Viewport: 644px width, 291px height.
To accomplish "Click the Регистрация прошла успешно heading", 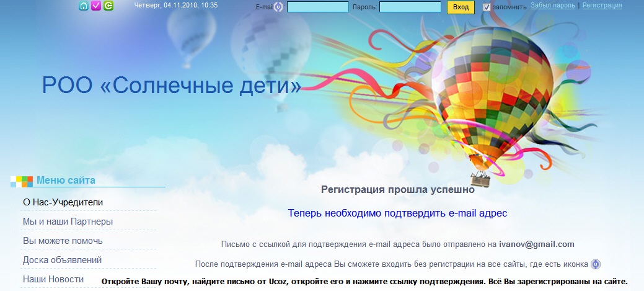I will tap(397, 189).
